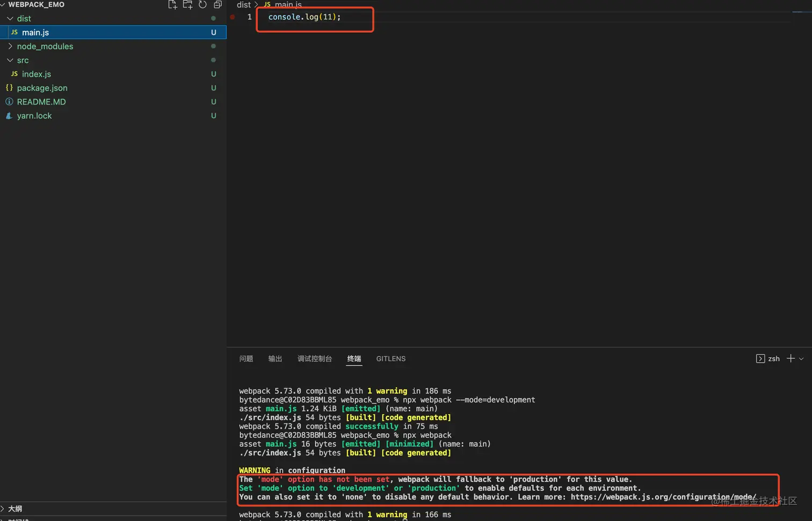Click the U git status of package.json
The width and height of the screenshot is (812, 521).
(214, 88)
